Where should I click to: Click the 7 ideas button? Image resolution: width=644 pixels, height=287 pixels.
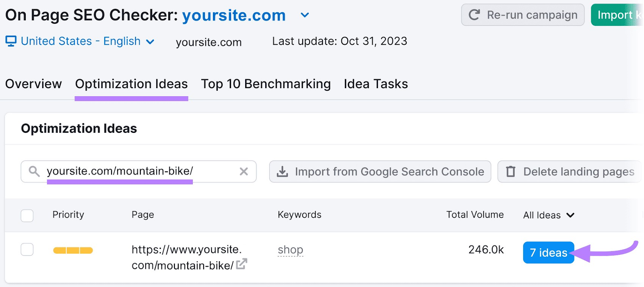(x=548, y=253)
